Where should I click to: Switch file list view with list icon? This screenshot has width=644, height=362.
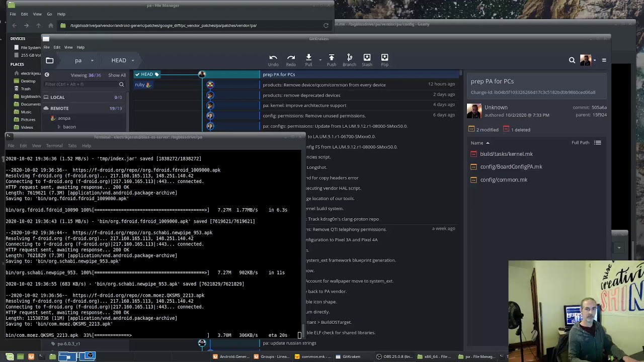coord(598,143)
